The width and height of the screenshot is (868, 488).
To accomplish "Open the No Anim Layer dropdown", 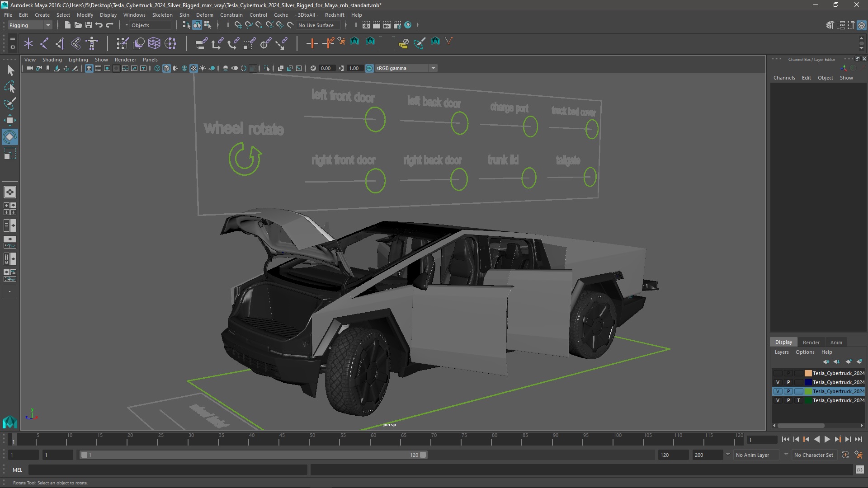I will point(757,455).
